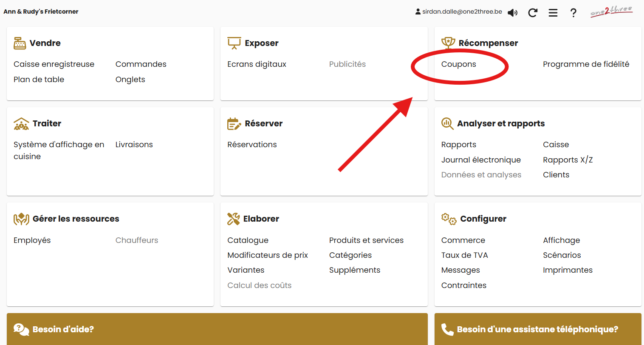Click the one2three logo
Viewport: 644px width, 345px height.
pyautogui.click(x=611, y=11)
